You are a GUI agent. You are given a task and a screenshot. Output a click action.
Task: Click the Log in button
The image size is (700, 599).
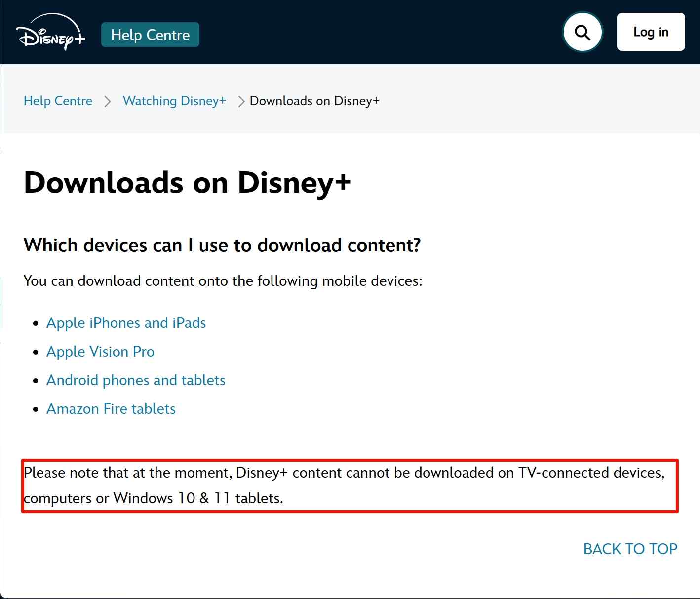(650, 32)
